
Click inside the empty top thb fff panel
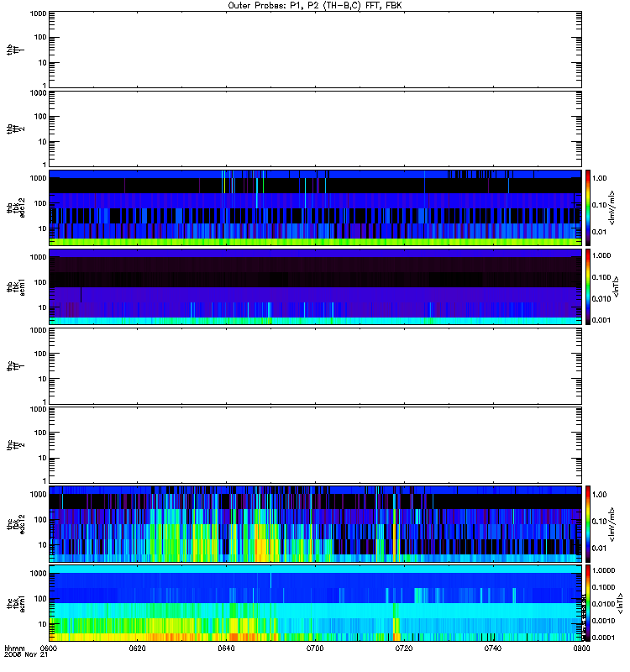(x=315, y=49)
